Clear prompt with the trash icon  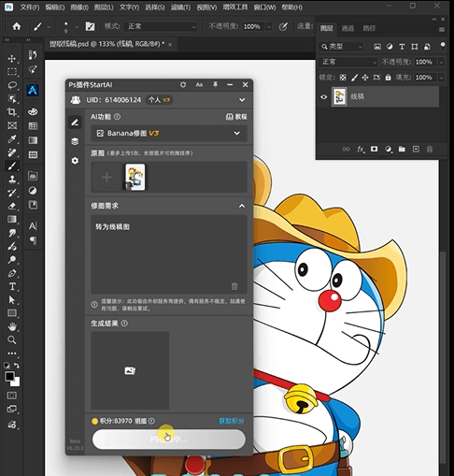(234, 286)
